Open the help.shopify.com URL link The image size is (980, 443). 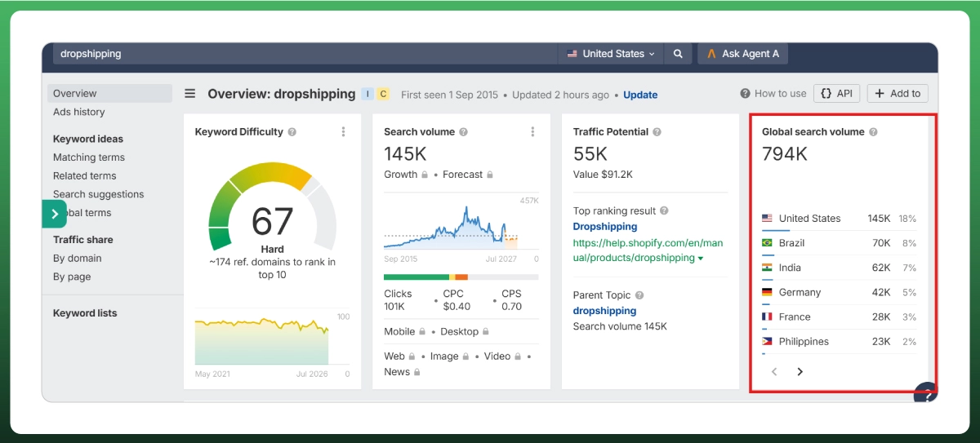(x=648, y=250)
